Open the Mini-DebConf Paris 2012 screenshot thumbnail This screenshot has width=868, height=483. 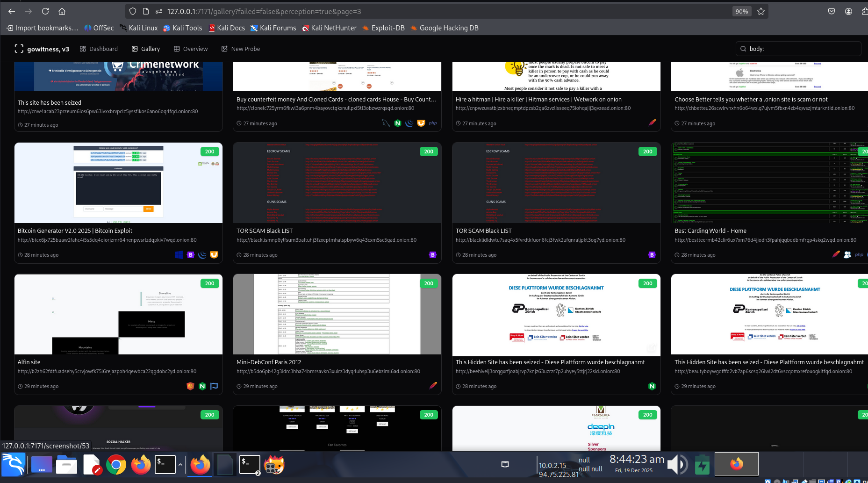[x=337, y=314]
